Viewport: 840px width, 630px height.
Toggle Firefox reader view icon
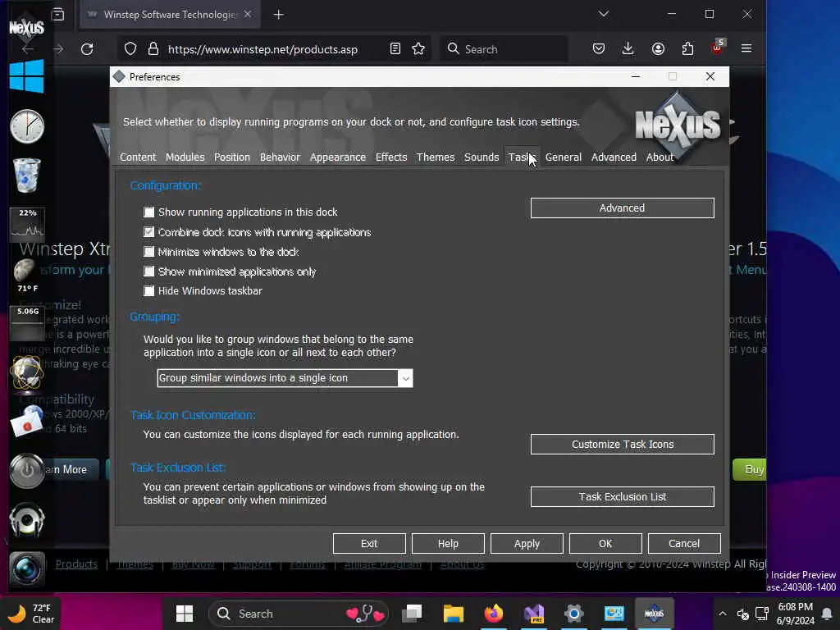(395, 48)
